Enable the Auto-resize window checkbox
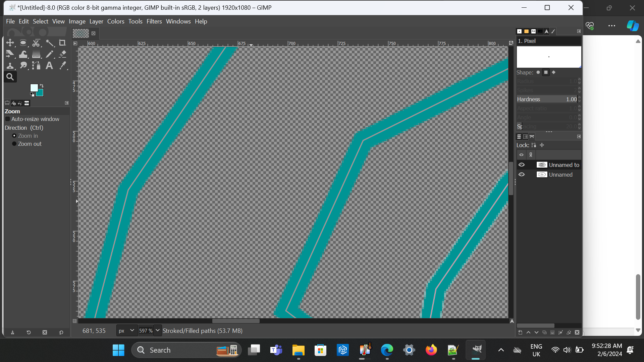Viewport: 644px width, 362px height. click(8, 119)
